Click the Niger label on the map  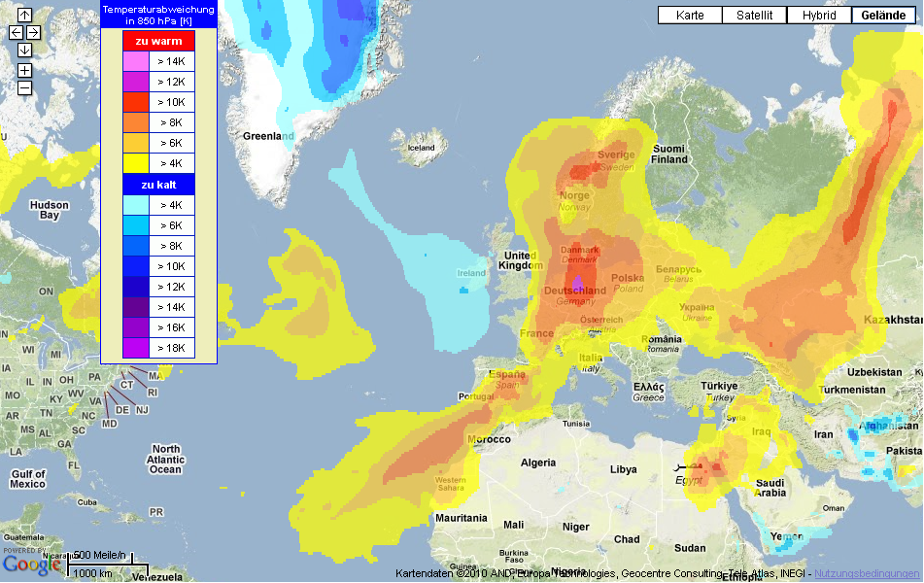(576, 527)
